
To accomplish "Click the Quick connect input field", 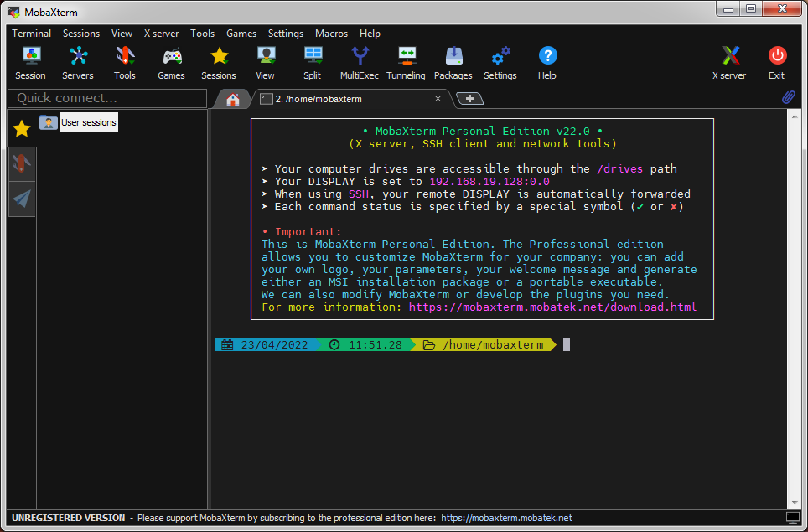I will [107, 98].
